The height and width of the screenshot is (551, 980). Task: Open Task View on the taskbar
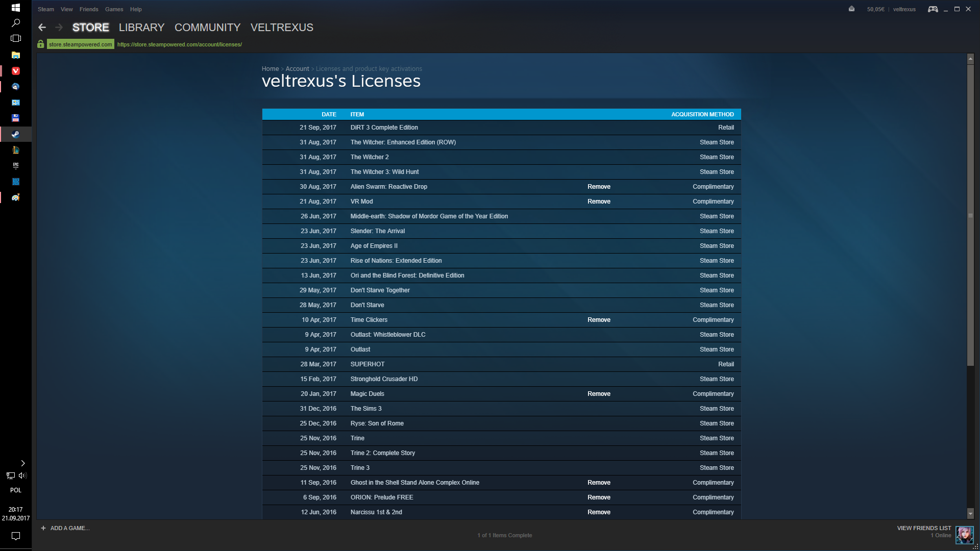point(16,38)
